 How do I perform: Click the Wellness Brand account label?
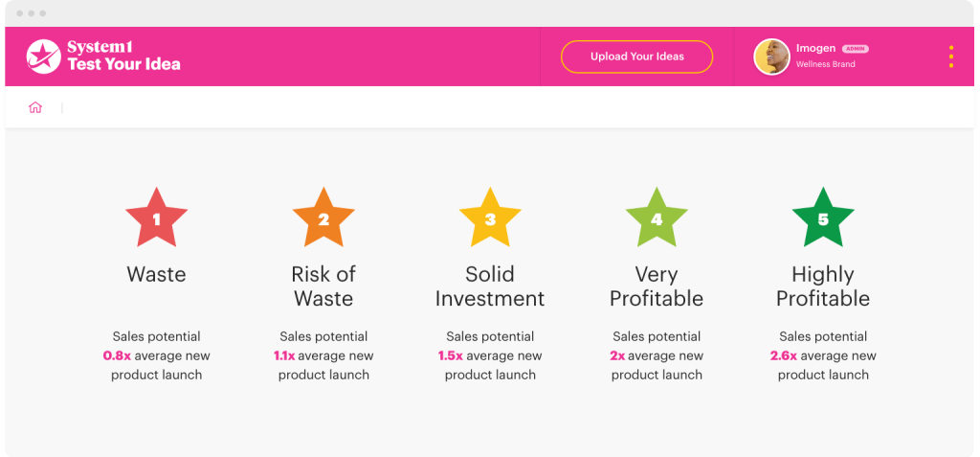(x=826, y=64)
